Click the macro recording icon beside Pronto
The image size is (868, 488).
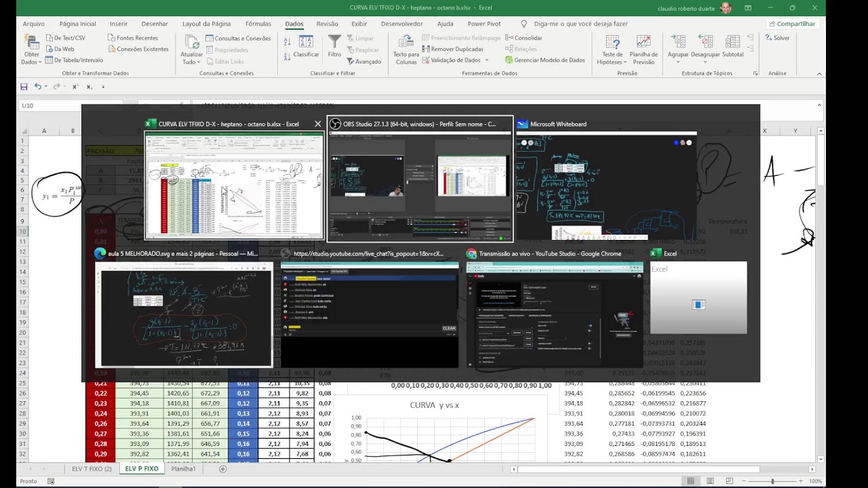click(x=51, y=481)
